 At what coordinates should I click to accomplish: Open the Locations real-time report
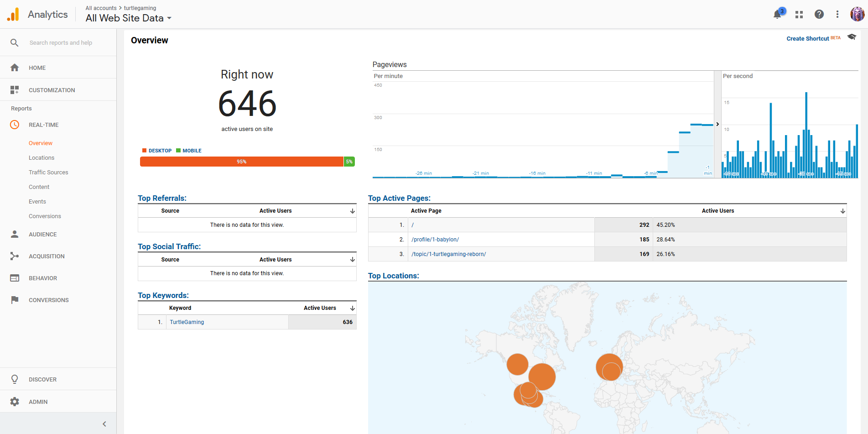42,157
